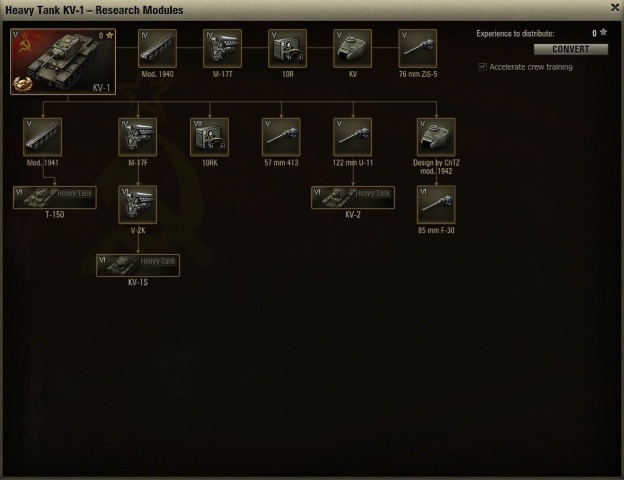Open the 10R radio module
624x480 pixels.
click(x=287, y=48)
